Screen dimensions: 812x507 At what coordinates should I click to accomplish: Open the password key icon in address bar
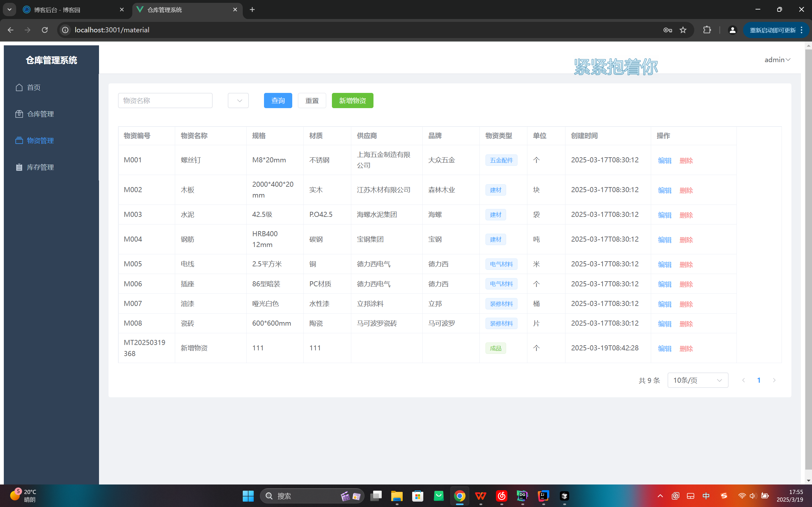[667, 30]
